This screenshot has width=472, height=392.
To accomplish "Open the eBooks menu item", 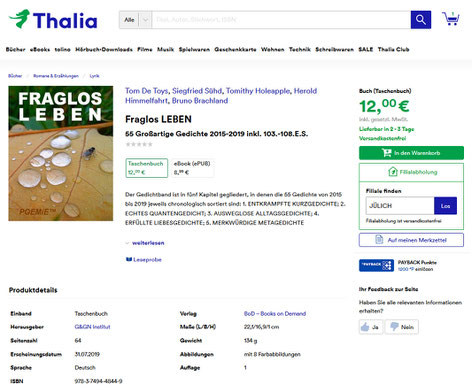I will pyautogui.click(x=40, y=49).
